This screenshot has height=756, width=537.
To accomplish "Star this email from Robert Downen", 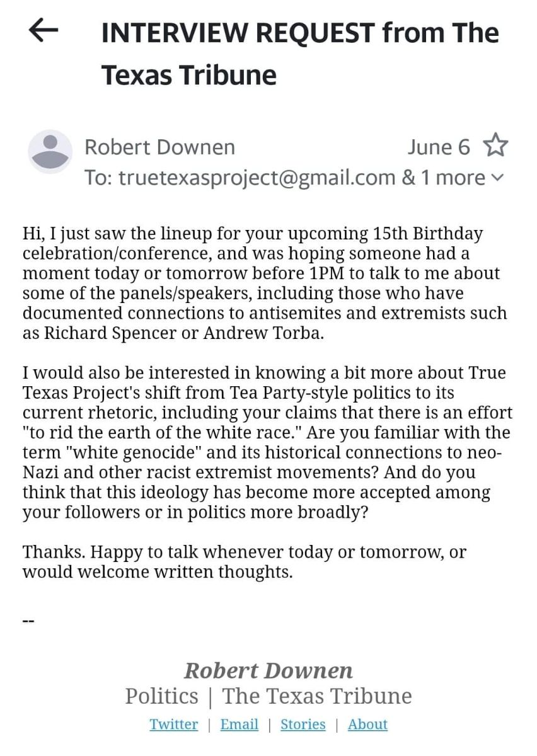I will [x=495, y=146].
